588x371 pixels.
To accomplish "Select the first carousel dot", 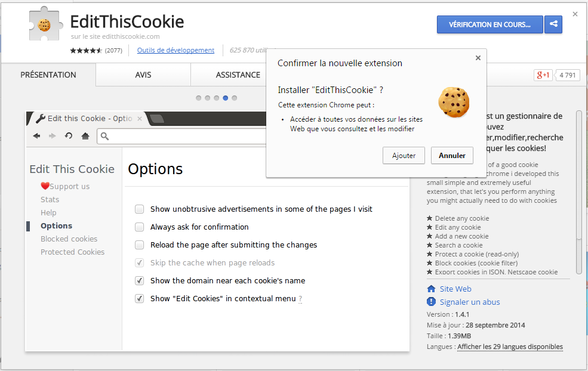I will click(198, 98).
